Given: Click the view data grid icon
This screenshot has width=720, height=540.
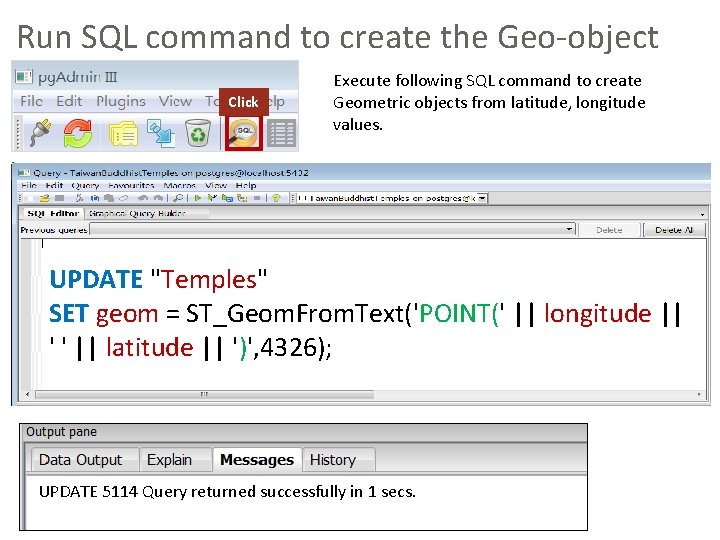Looking at the screenshot, I should pyautogui.click(x=281, y=134).
